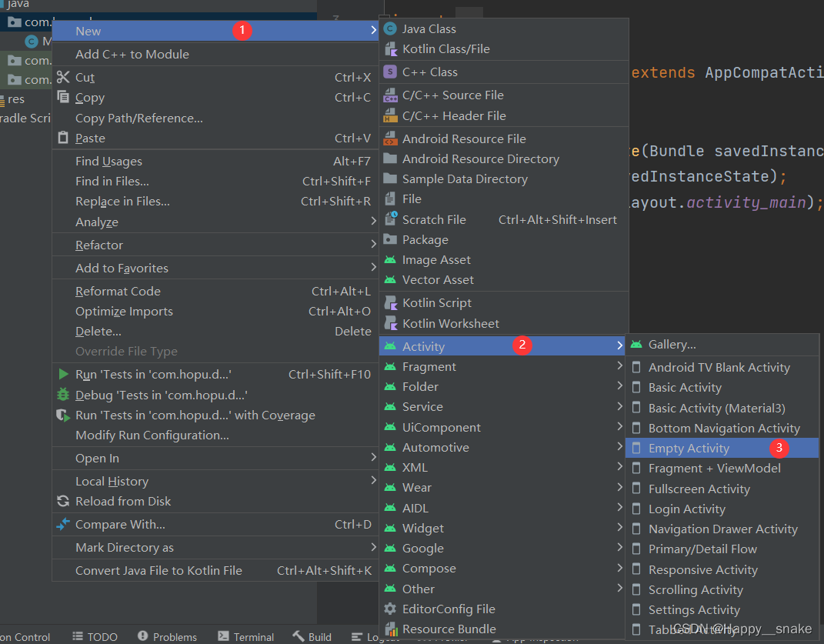The height and width of the screenshot is (644, 824).
Task: Click the Copy icon
Action: [63, 97]
